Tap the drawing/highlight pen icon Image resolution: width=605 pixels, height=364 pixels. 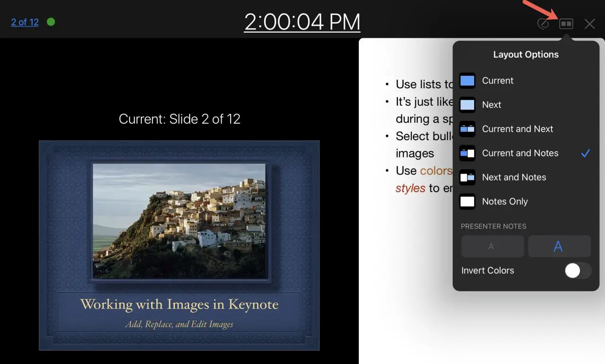click(543, 24)
